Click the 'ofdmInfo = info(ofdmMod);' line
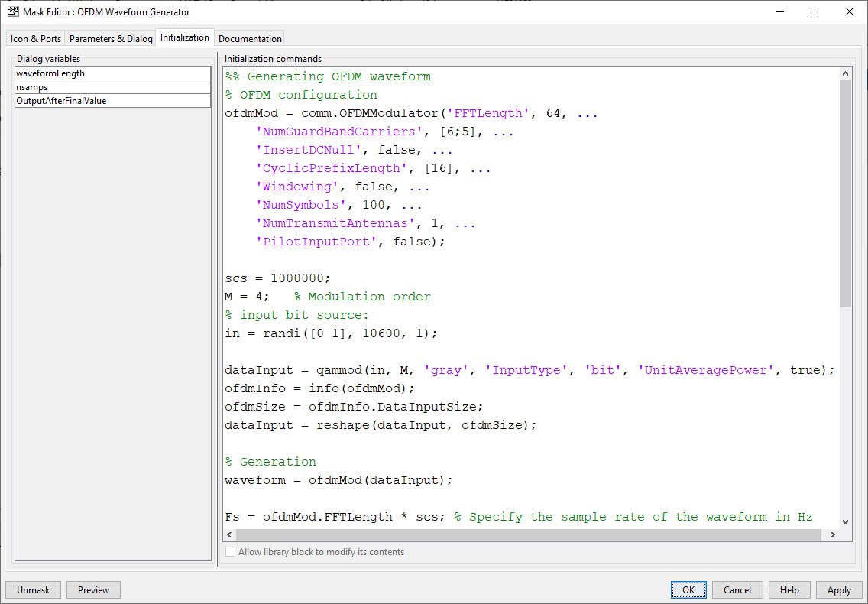 pyautogui.click(x=320, y=388)
